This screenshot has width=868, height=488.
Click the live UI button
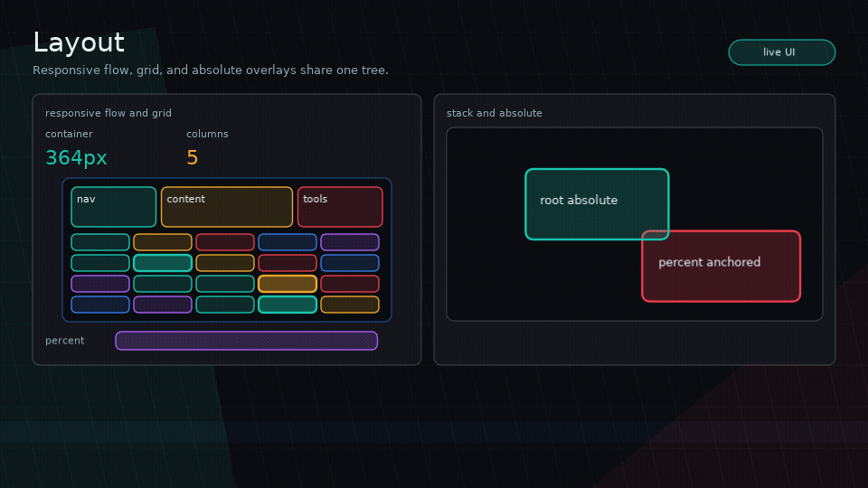pyautogui.click(x=781, y=52)
